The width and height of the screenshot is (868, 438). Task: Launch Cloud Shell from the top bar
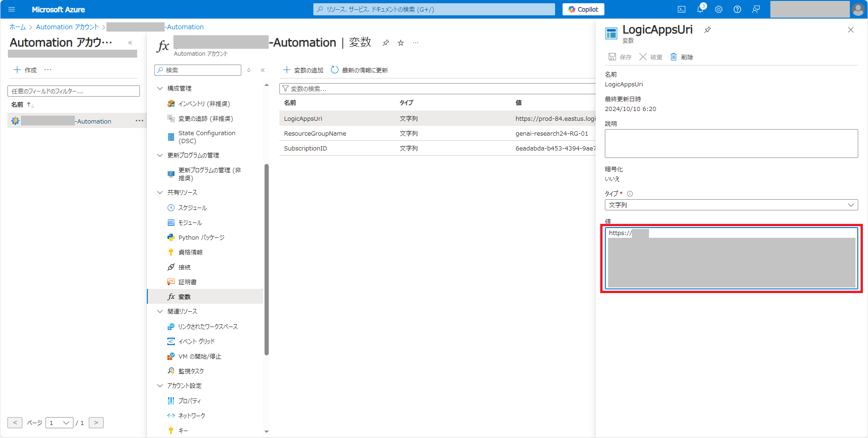(x=682, y=9)
